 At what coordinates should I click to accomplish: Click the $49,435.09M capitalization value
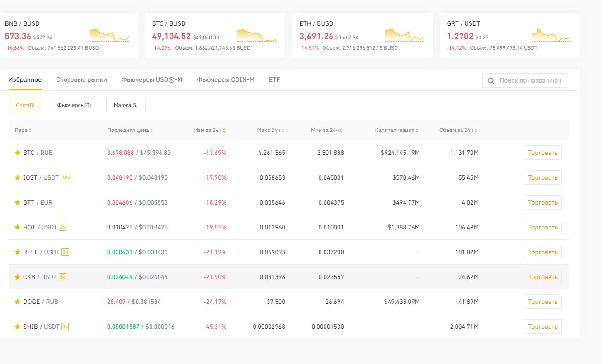pos(402,302)
